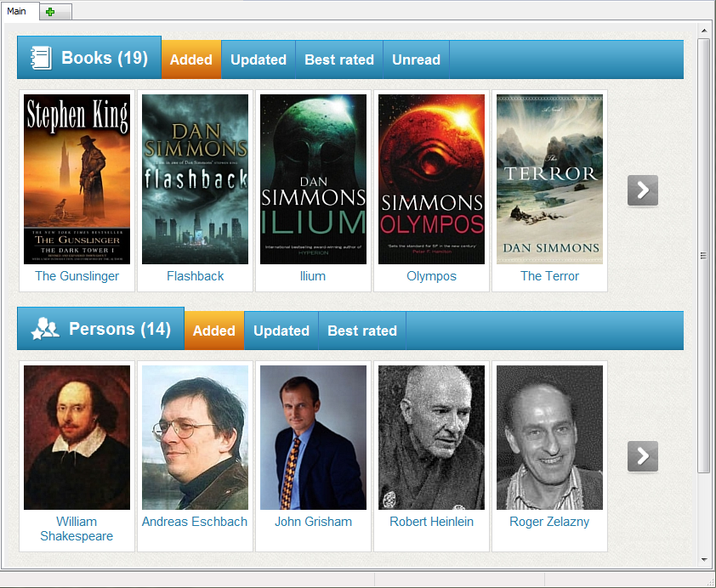The height and width of the screenshot is (588, 716).
Task: Open the Olympos title link
Action: click(431, 276)
